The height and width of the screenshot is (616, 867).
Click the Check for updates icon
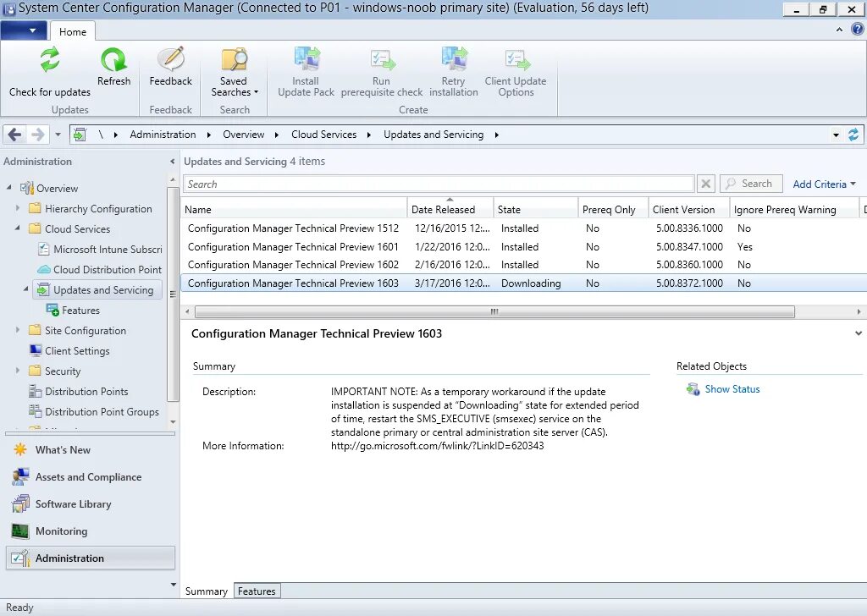click(x=50, y=59)
